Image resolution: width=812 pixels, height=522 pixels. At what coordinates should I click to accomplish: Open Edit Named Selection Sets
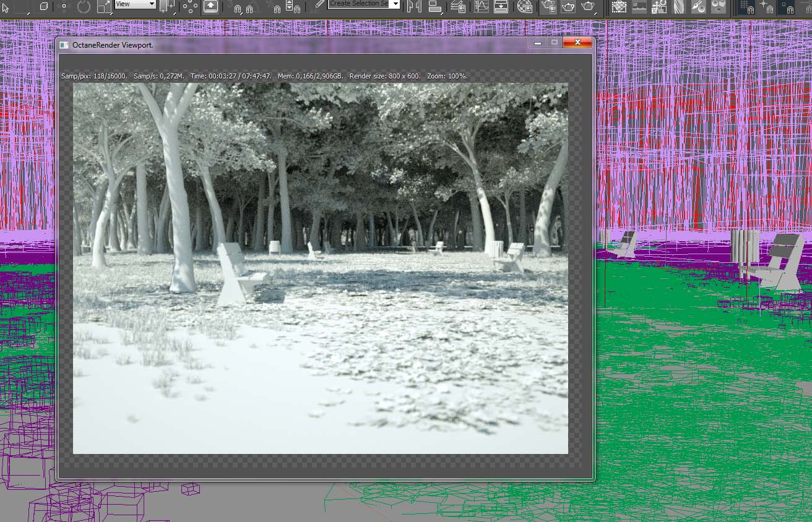coord(319,6)
